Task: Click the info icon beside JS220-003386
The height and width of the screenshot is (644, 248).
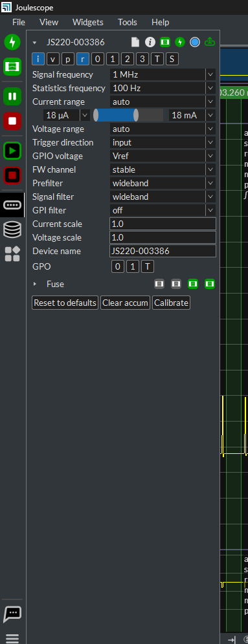Action: (x=150, y=42)
